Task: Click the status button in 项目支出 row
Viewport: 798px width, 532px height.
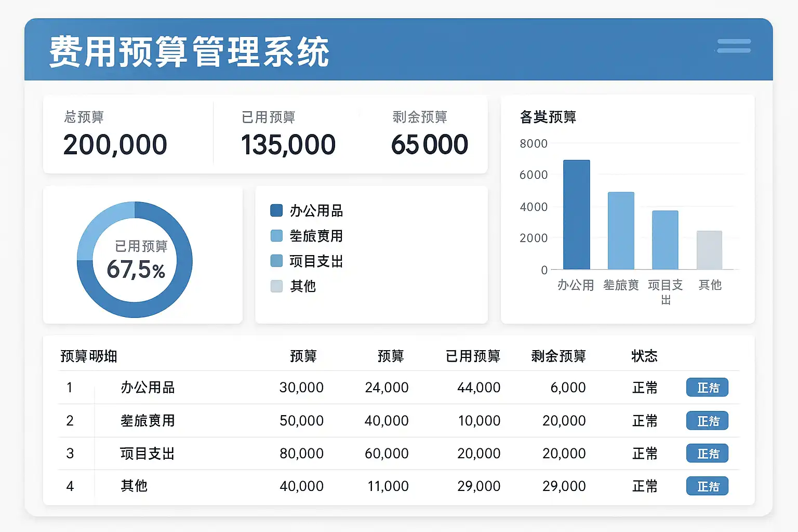Action: point(707,454)
